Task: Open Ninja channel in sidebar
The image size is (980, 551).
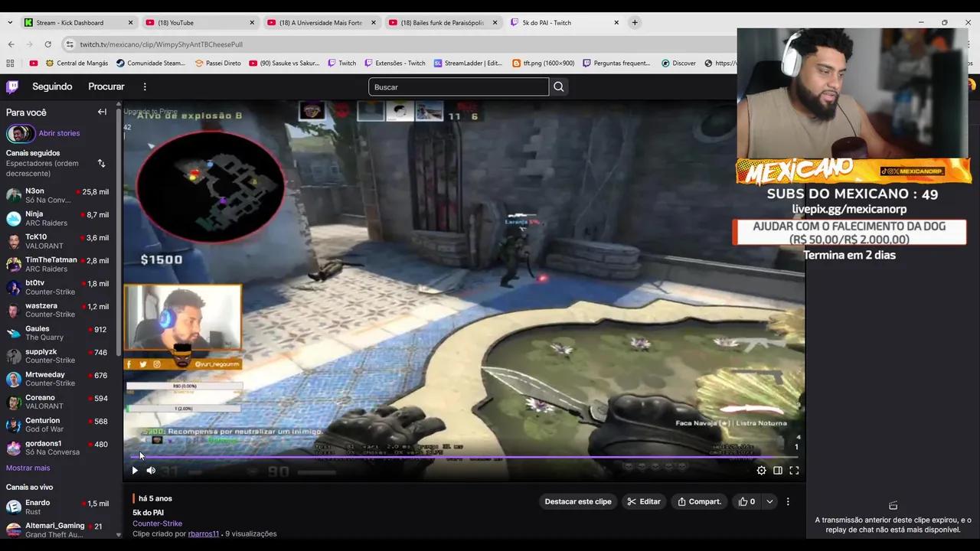Action: click(x=58, y=218)
